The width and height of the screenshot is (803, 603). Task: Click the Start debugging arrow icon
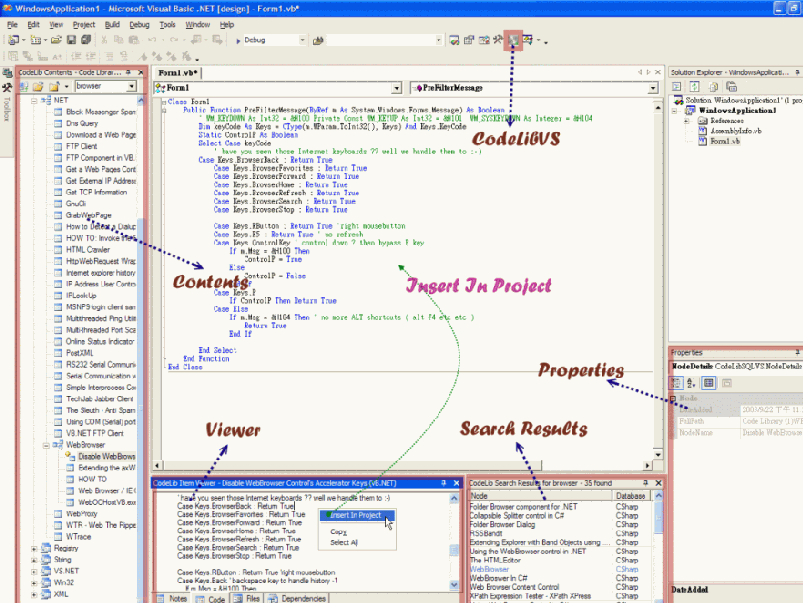point(238,40)
